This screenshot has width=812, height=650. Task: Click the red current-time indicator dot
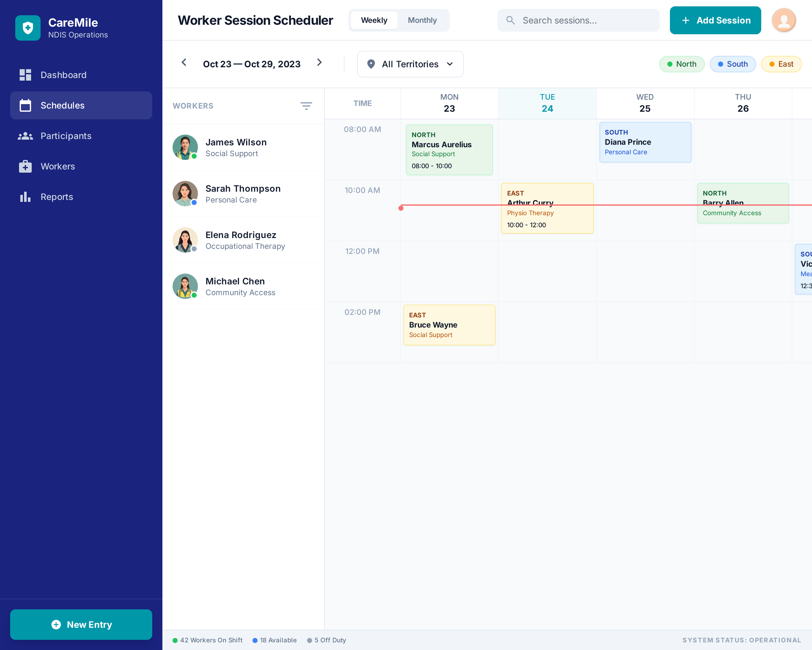[401, 208]
